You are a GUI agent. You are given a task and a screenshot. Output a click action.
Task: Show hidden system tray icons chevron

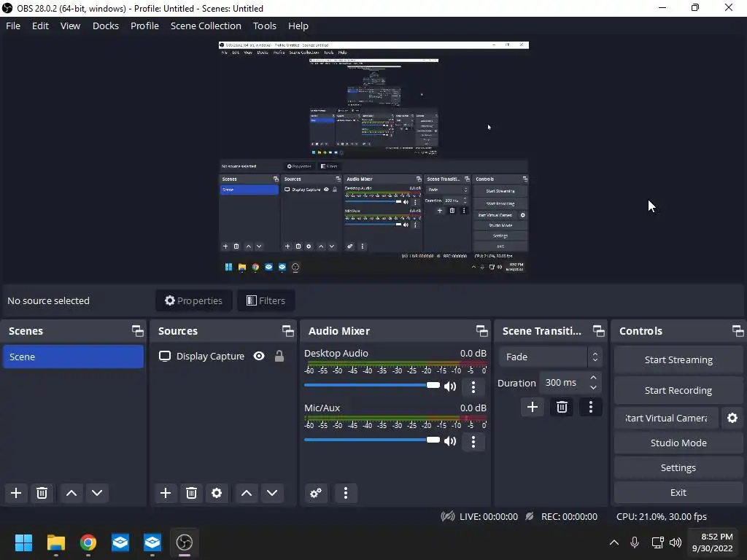coord(614,542)
